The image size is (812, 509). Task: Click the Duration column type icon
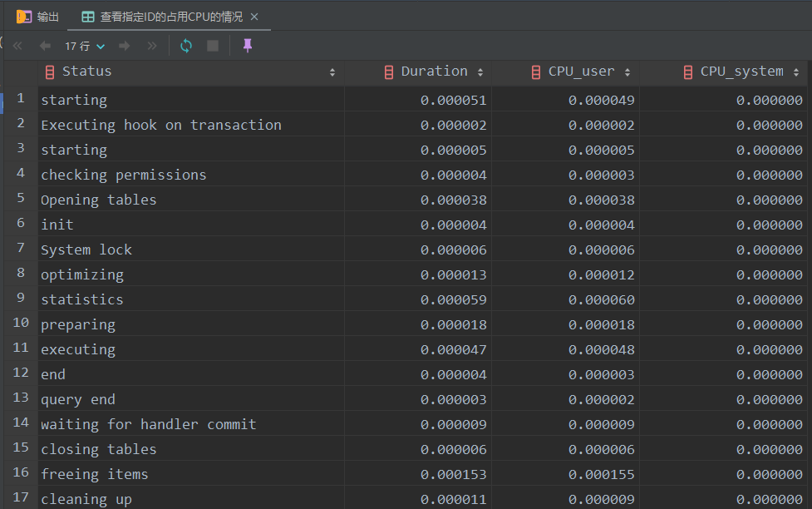coord(389,72)
